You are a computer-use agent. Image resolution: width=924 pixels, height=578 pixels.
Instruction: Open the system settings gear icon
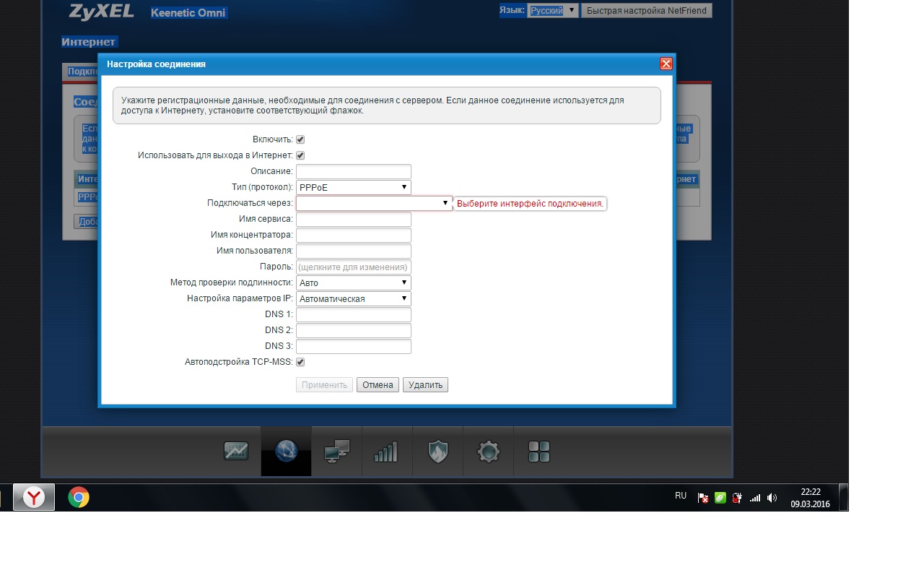(489, 452)
